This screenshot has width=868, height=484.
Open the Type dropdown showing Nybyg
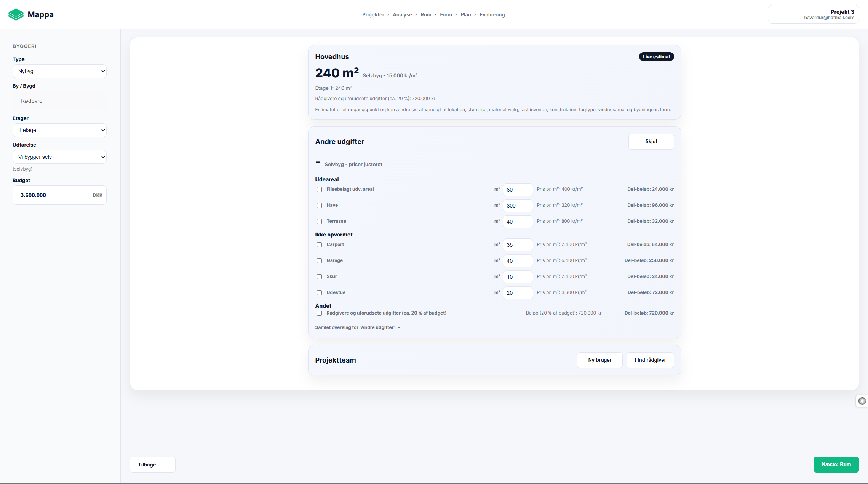[x=59, y=71]
